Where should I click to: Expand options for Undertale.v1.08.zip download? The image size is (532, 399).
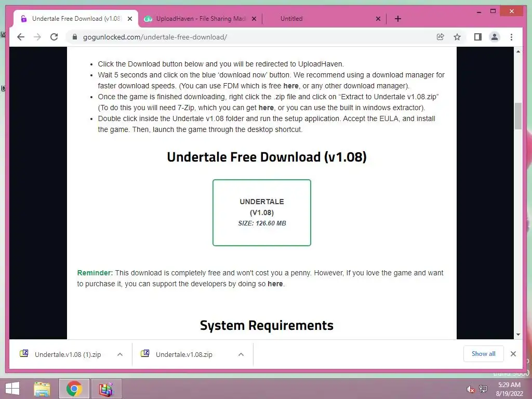coord(241,354)
